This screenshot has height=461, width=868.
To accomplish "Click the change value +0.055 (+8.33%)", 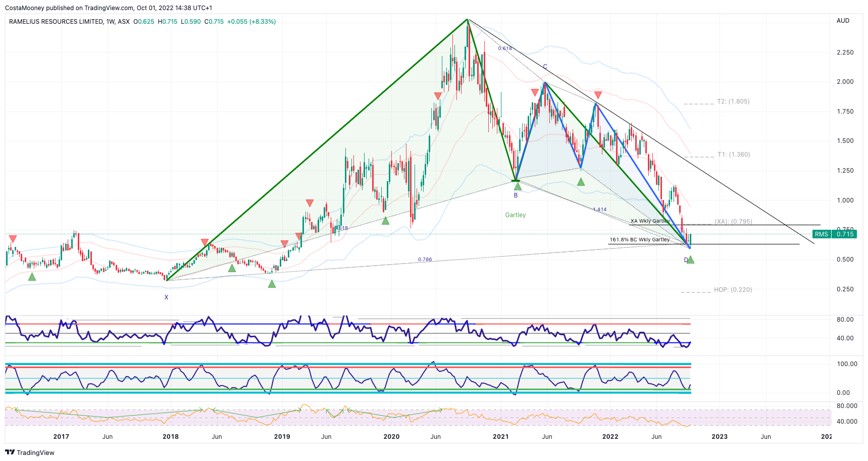I will pyautogui.click(x=251, y=22).
